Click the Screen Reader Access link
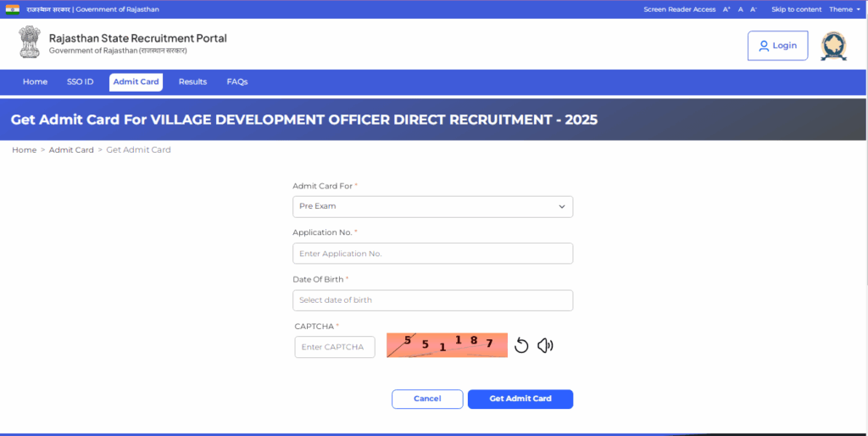This screenshot has height=436, width=868. coord(679,9)
